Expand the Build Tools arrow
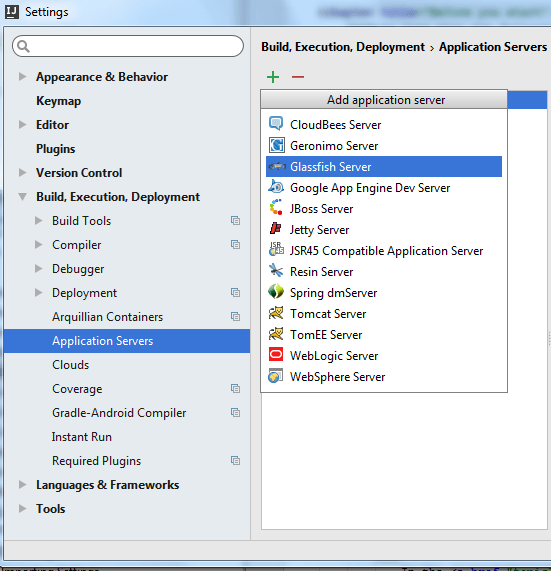 pos(39,221)
